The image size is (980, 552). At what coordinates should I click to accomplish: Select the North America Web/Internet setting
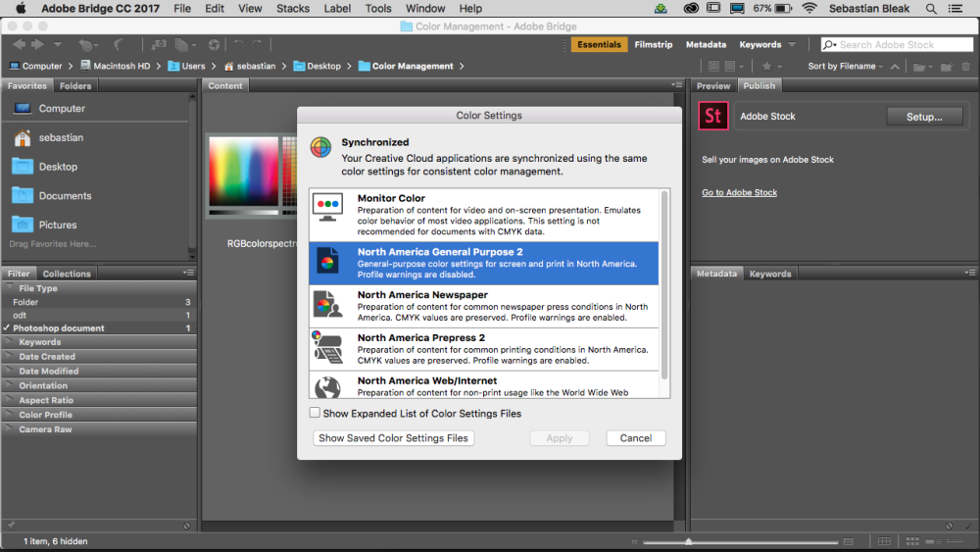(484, 385)
